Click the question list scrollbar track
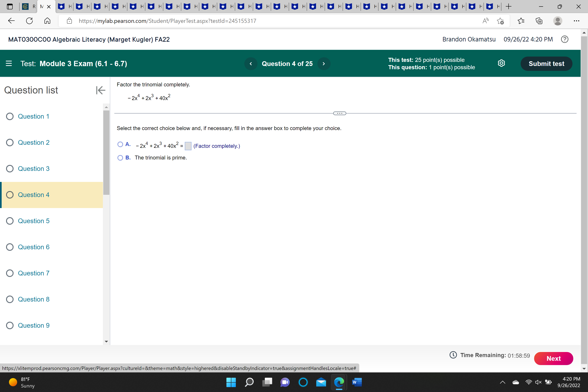588x392 pixels. click(106, 263)
